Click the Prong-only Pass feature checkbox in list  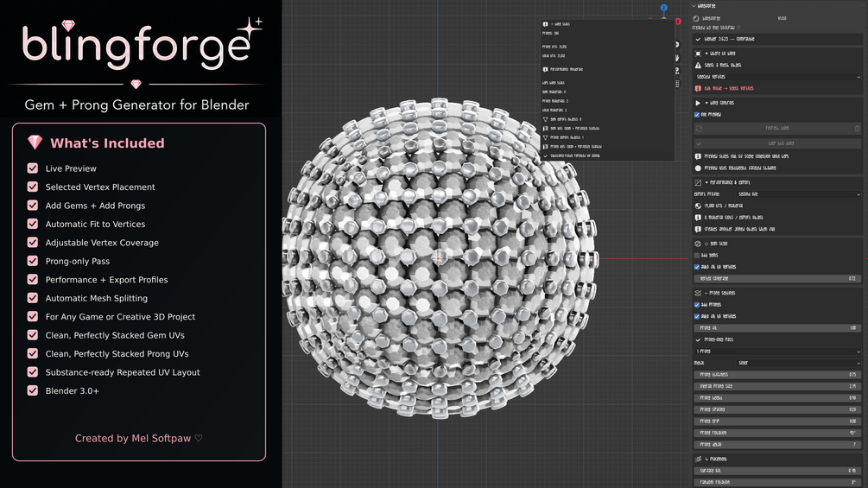(33, 261)
